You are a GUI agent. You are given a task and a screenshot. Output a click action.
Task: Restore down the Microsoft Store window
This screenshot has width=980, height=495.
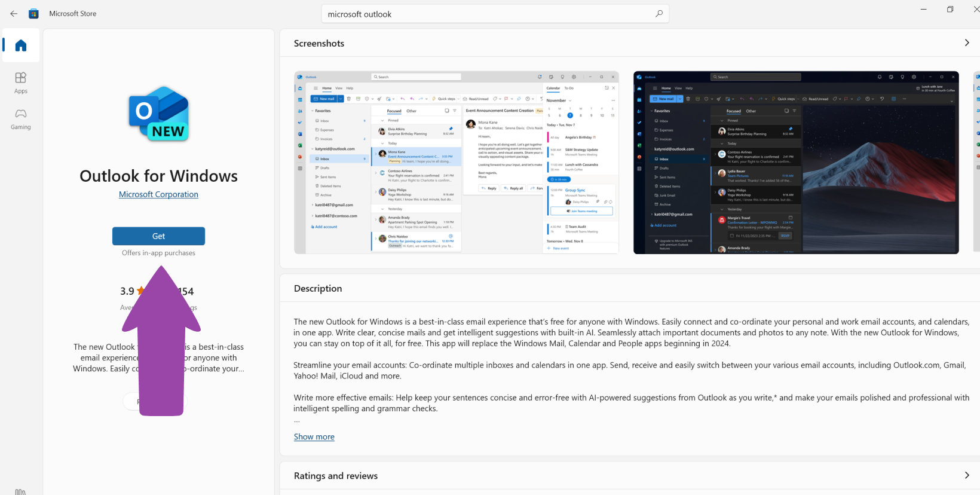tap(950, 9)
